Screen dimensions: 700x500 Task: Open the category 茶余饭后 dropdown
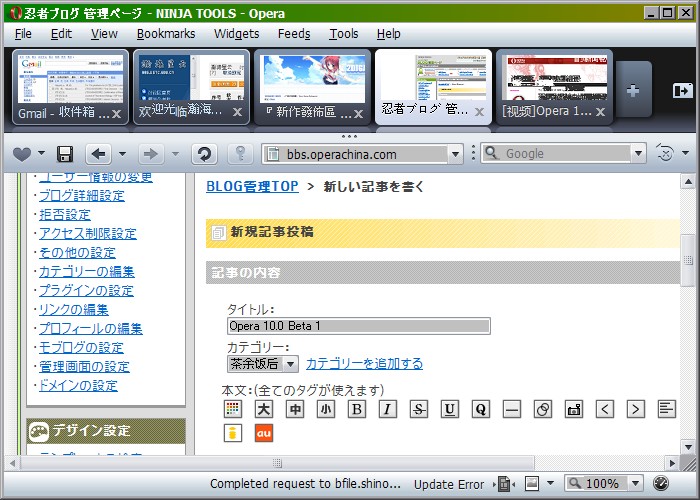pos(291,364)
